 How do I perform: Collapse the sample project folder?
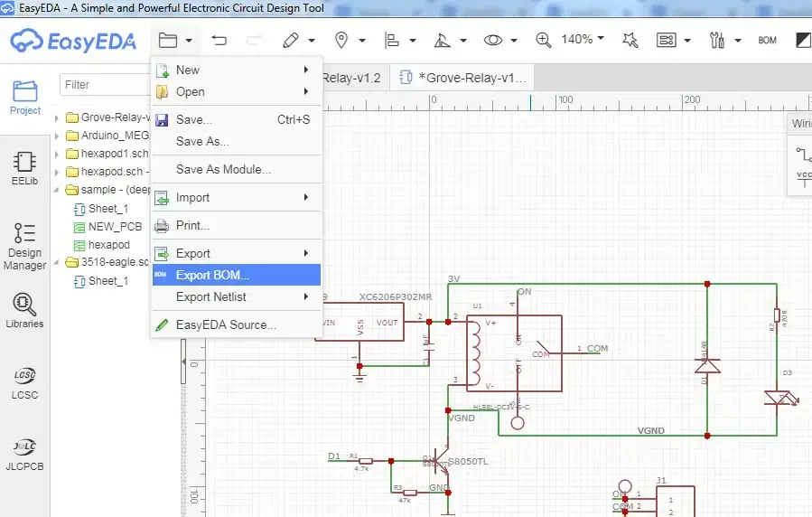pyautogui.click(x=56, y=190)
